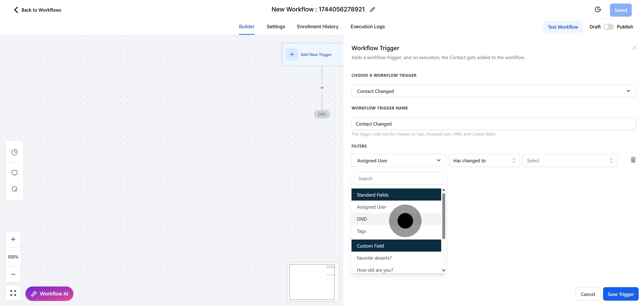Screen dimensions: 644x306
Task: Click the dropdown list scrollbar thumb
Action: click(x=443, y=216)
